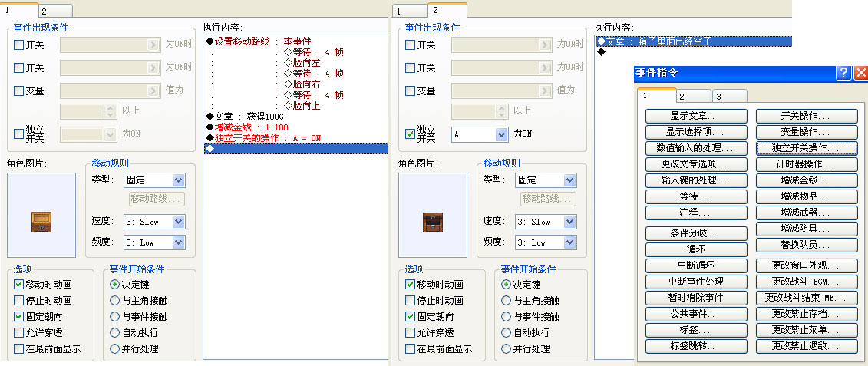The width and height of the screenshot is (868, 366).
Task: Choose the 公共事件... command
Action: [696, 314]
